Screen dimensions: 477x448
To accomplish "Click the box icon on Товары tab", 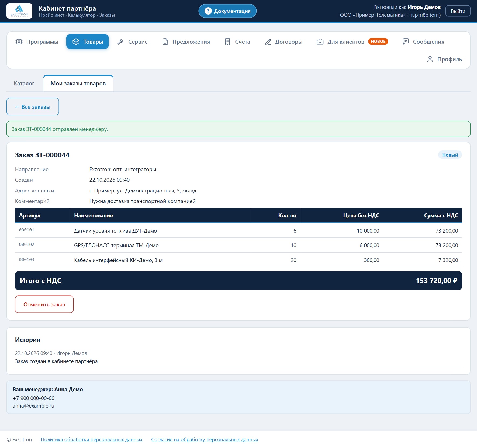I will pos(76,42).
